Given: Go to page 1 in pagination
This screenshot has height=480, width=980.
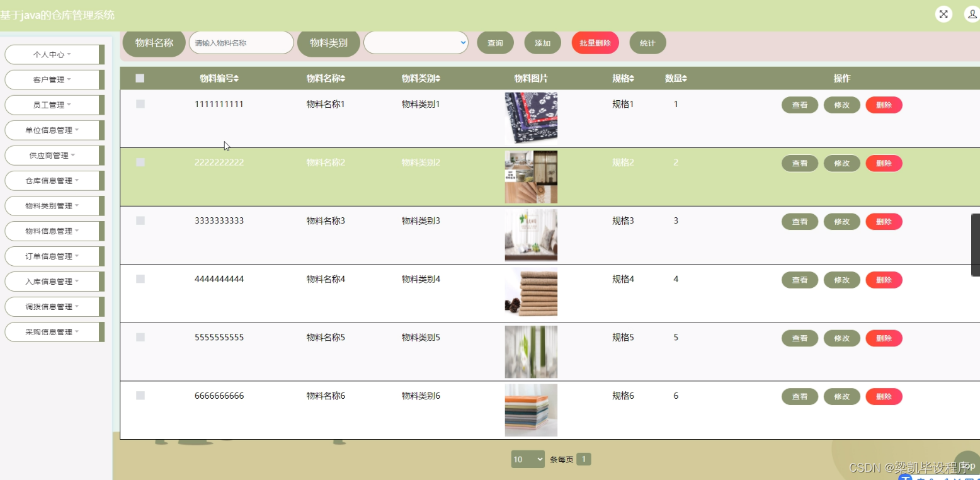Looking at the screenshot, I should [584, 459].
